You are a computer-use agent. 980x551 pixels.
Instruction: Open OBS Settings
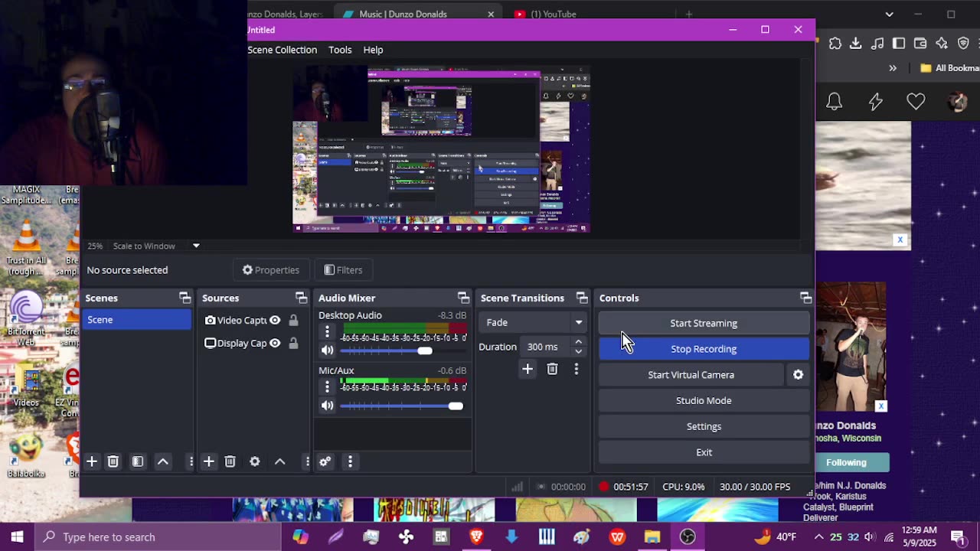click(704, 426)
